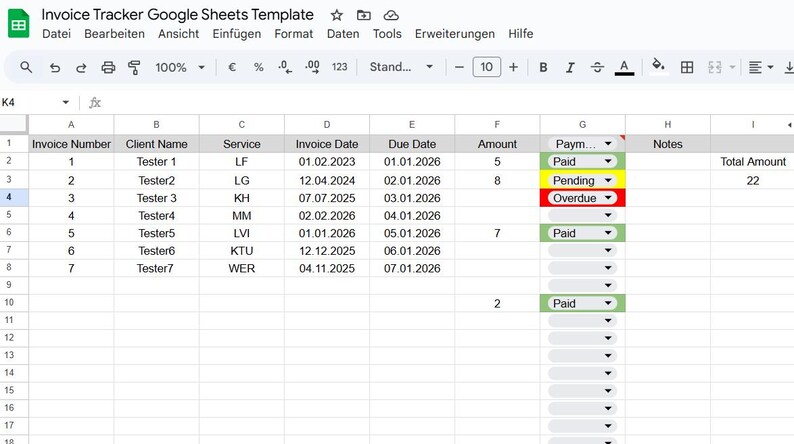Select the Invoice Number header cell
The width and height of the screenshot is (794, 444).
click(71, 144)
